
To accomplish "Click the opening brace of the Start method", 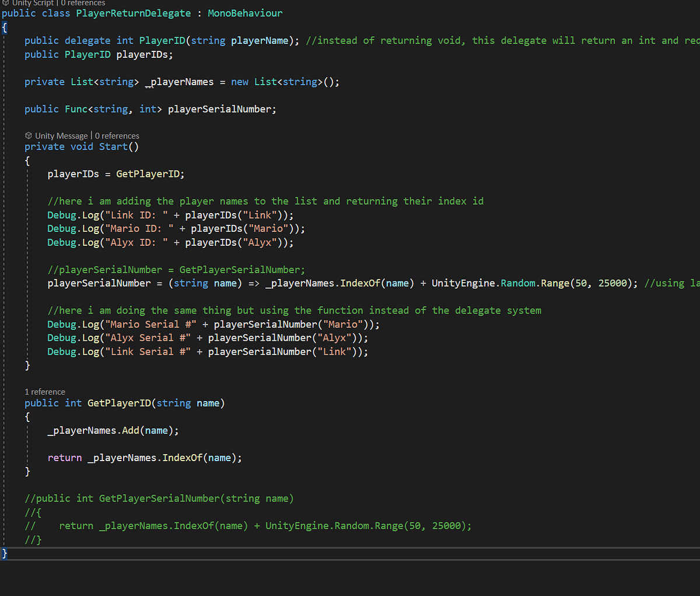I will (x=27, y=160).
